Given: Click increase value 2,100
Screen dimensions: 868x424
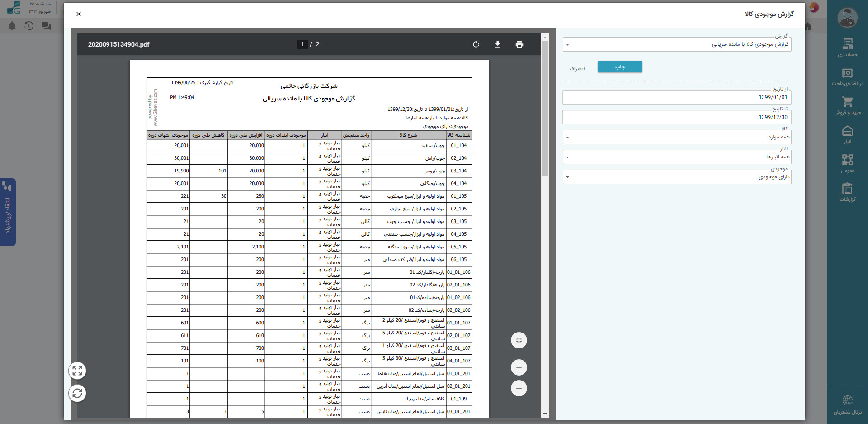Looking at the screenshot, I should [258, 247].
